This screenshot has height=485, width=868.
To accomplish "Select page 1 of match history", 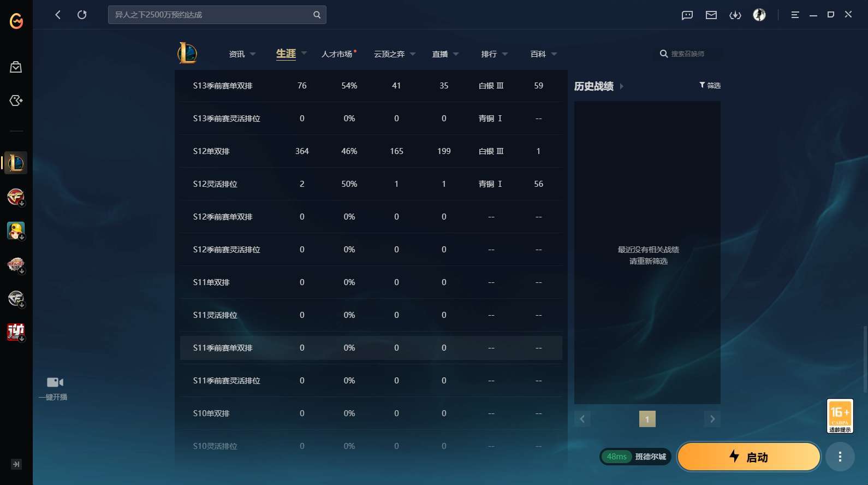I will tap(647, 419).
